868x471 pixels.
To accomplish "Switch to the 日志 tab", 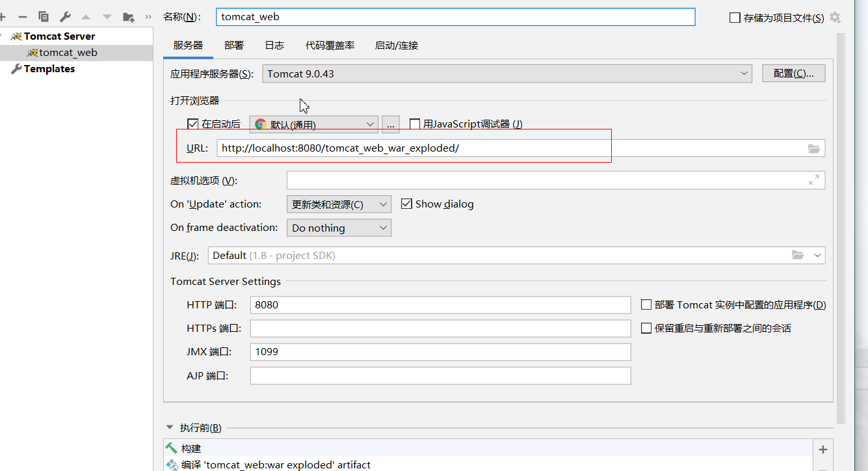I will pos(274,45).
